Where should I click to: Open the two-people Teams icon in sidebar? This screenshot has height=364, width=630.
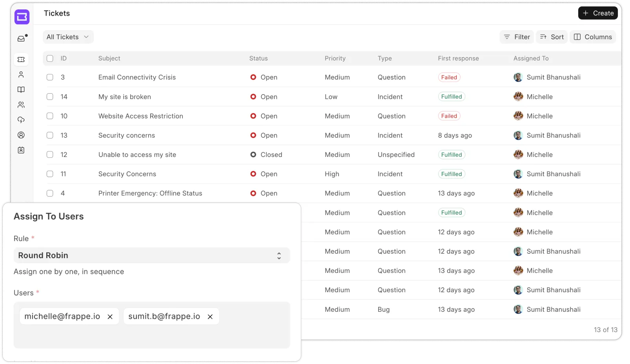[21, 105]
